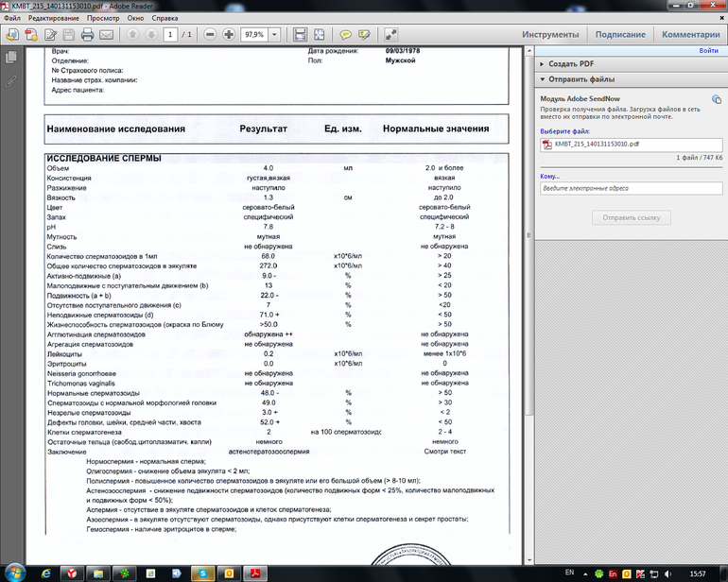728x582 pixels.
Task: Open the Windows Start menu orb
Action: tap(15, 573)
